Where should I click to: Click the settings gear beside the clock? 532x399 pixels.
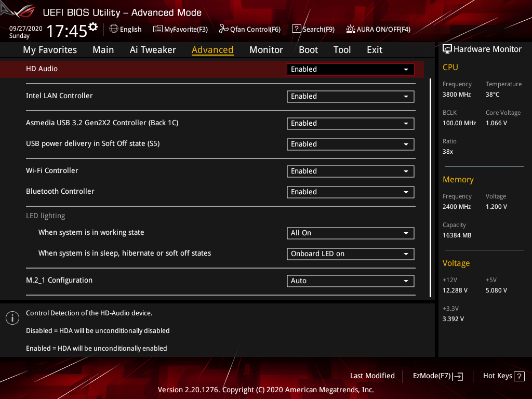click(x=93, y=26)
